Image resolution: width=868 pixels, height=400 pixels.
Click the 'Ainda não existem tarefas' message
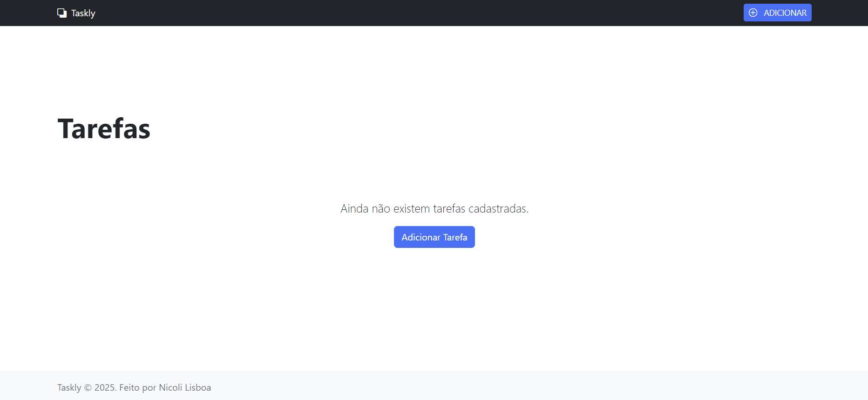tap(434, 209)
